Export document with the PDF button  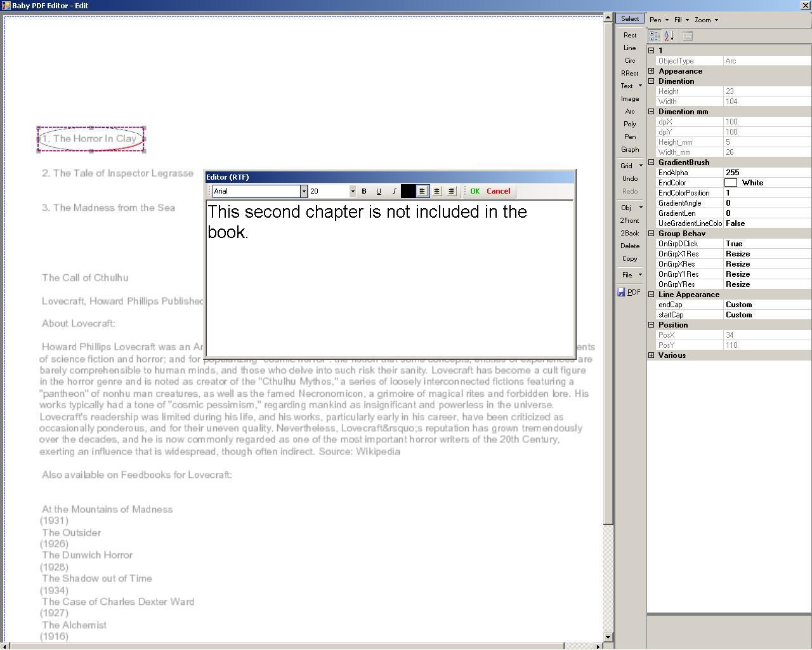tap(629, 292)
